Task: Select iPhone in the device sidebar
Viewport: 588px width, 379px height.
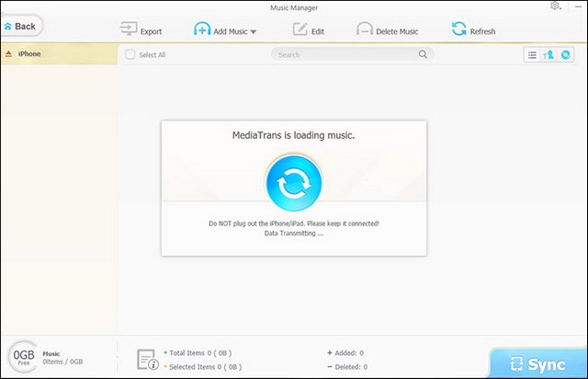Action: [x=29, y=54]
